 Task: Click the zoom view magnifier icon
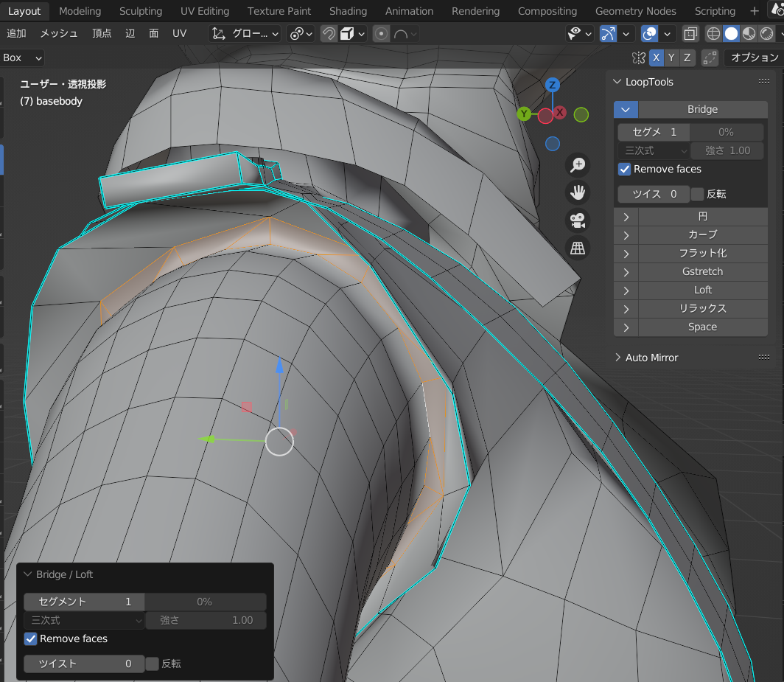point(578,165)
